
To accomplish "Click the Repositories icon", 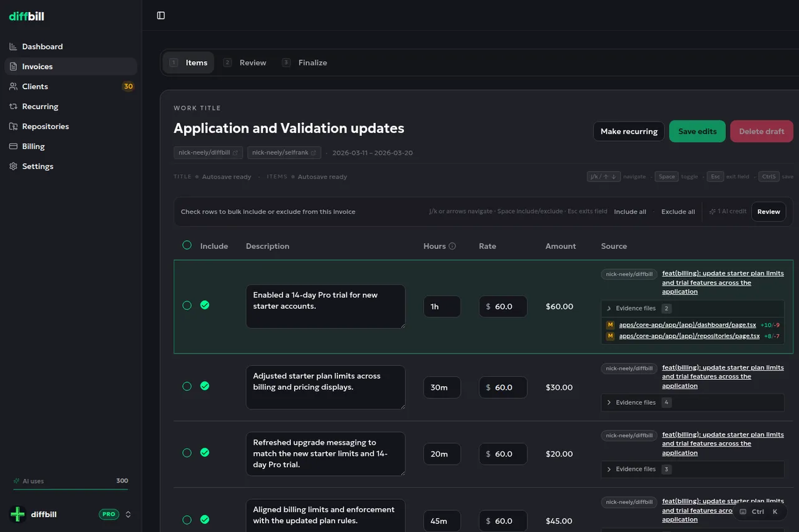I will pyautogui.click(x=13, y=127).
